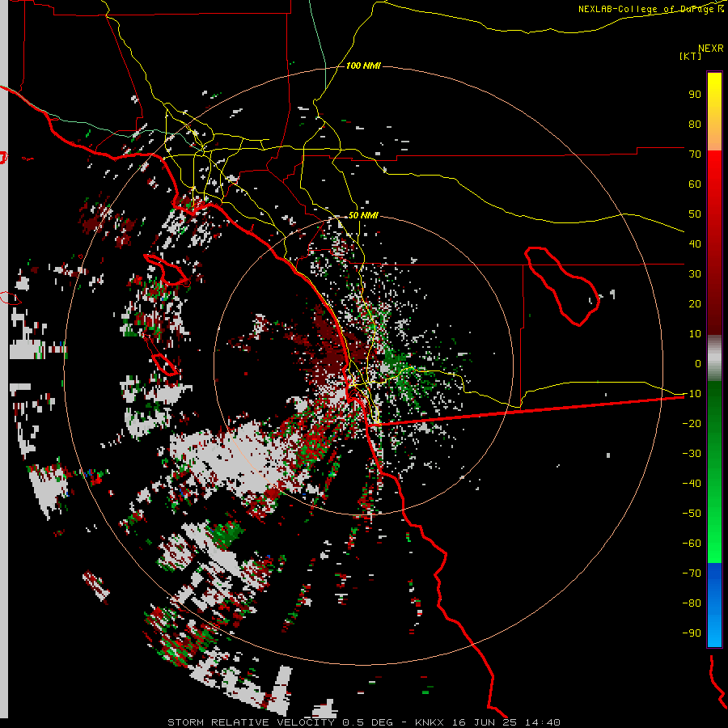This screenshot has width=728, height=728.
Task: Pick the bright red segment of color bar
Action: coord(714,170)
